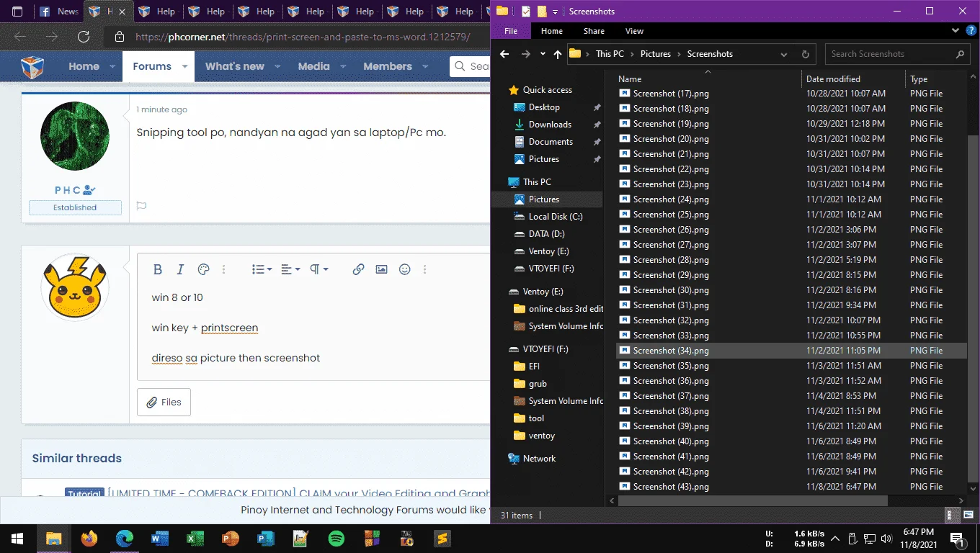Select Network in navigation pane
The height and width of the screenshot is (553, 980).
[x=539, y=459]
